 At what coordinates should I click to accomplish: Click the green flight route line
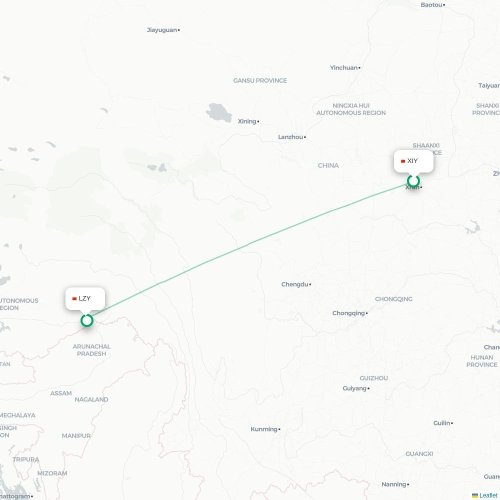pyautogui.click(x=250, y=244)
